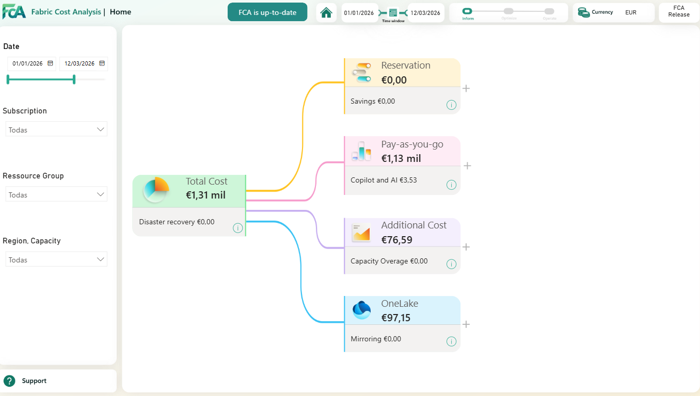Screen dimensions: 700x396
Task: Show info for the Reservation card
Action: pos(451,105)
